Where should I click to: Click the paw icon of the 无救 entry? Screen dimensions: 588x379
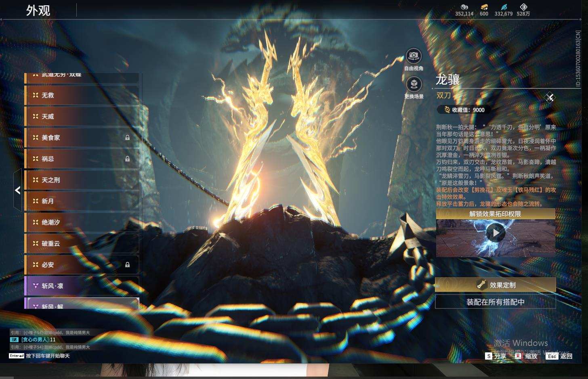(36, 95)
